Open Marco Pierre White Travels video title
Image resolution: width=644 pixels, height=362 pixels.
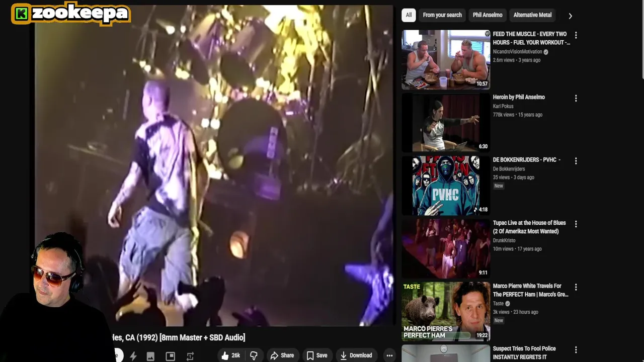pos(531,290)
